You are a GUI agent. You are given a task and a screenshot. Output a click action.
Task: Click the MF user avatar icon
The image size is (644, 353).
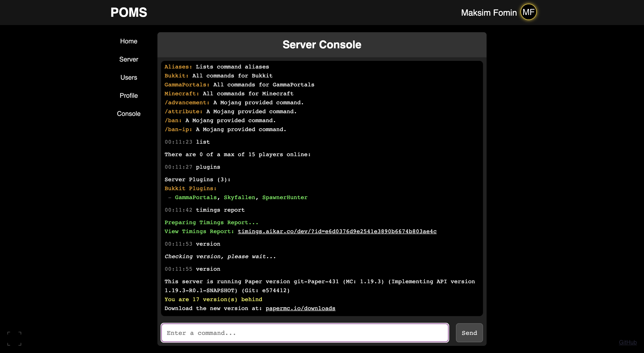pos(528,12)
